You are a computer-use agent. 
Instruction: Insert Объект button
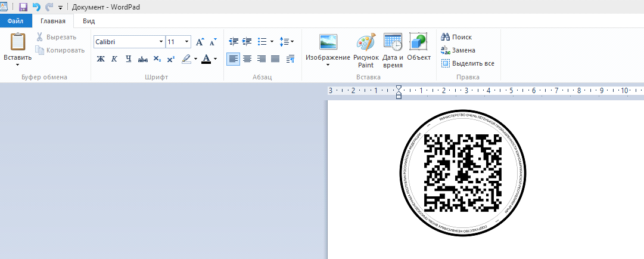419,47
